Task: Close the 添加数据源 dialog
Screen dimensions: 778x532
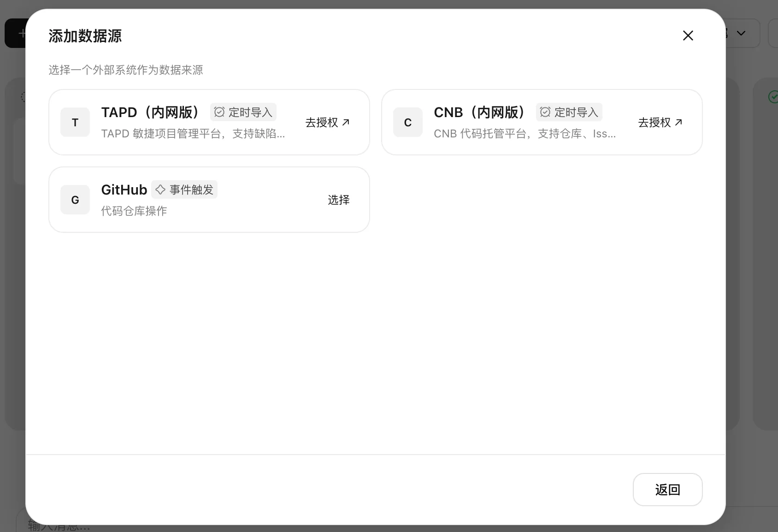Action: [688, 35]
